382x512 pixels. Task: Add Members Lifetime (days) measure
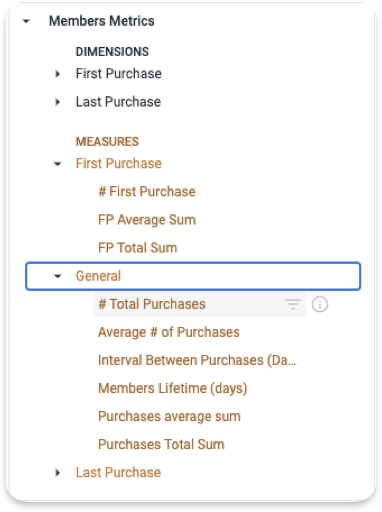(x=173, y=388)
